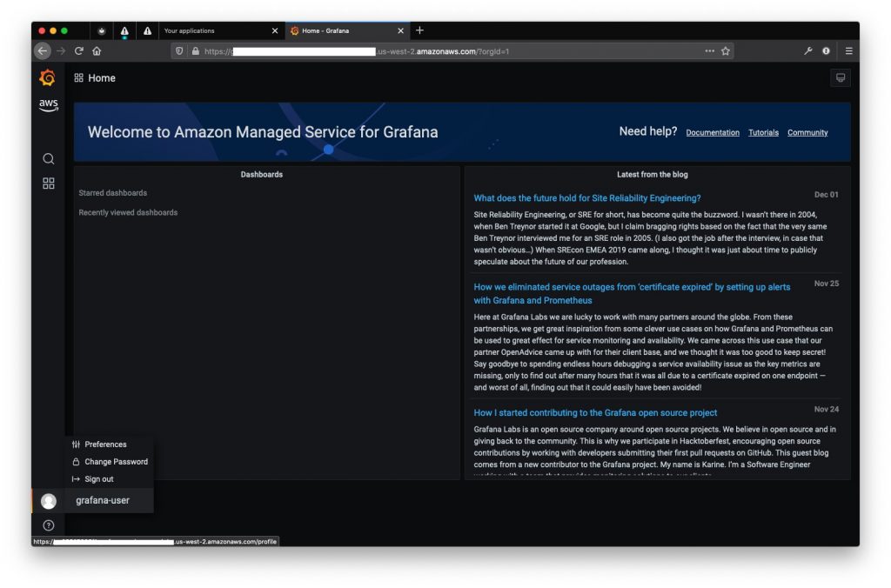Viewport: 891px width, 588px height.
Task: Open the Dashboards grid icon in sidebar
Action: 49,183
